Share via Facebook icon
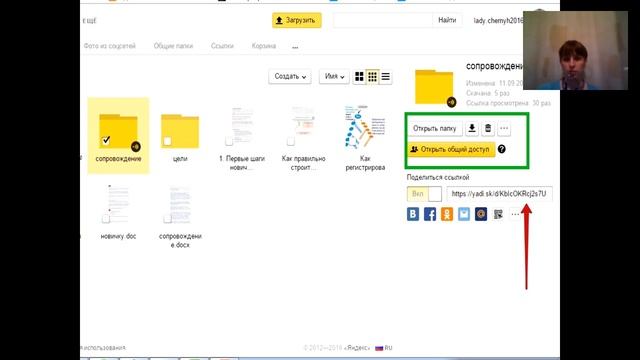 (x=430, y=214)
